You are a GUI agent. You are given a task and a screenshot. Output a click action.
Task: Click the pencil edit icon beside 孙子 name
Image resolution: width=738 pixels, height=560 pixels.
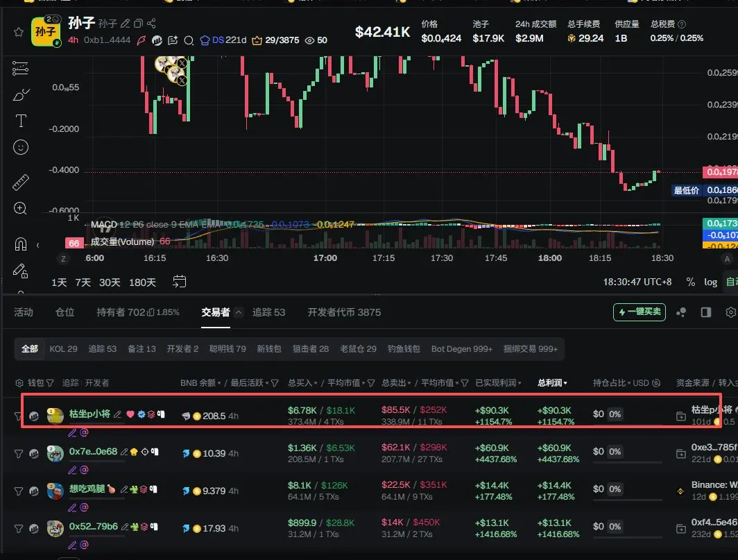click(125, 24)
